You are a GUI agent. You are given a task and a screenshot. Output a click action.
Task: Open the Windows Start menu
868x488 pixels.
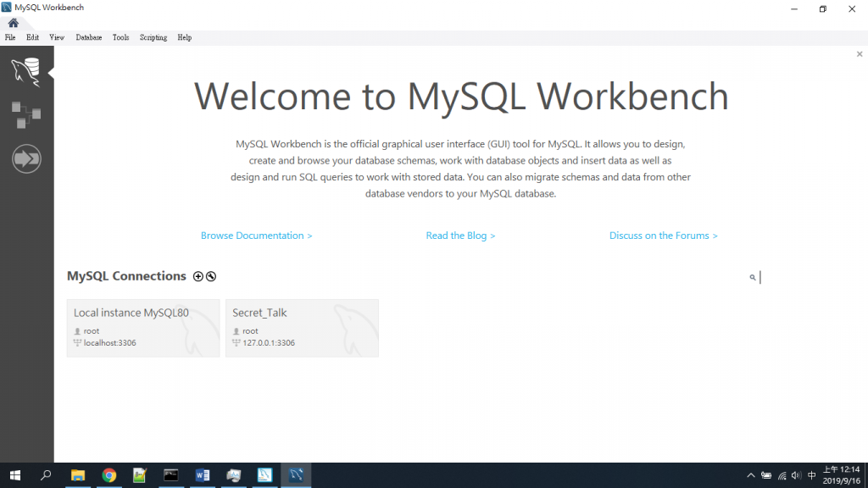click(x=15, y=475)
